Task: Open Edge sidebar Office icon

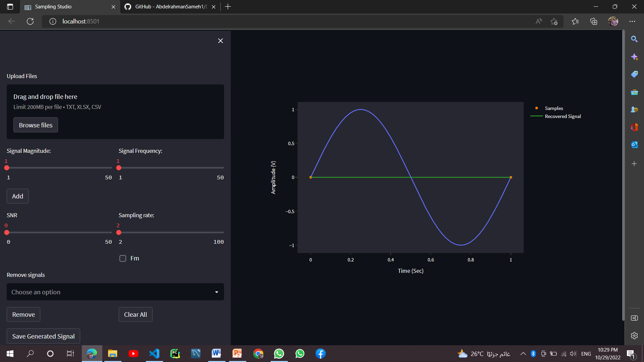Action: (x=634, y=127)
